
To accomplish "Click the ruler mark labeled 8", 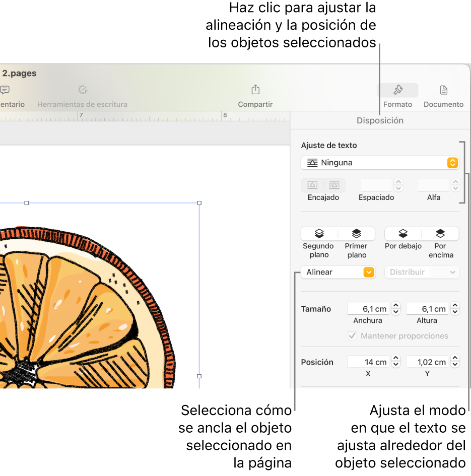I will (225, 115).
